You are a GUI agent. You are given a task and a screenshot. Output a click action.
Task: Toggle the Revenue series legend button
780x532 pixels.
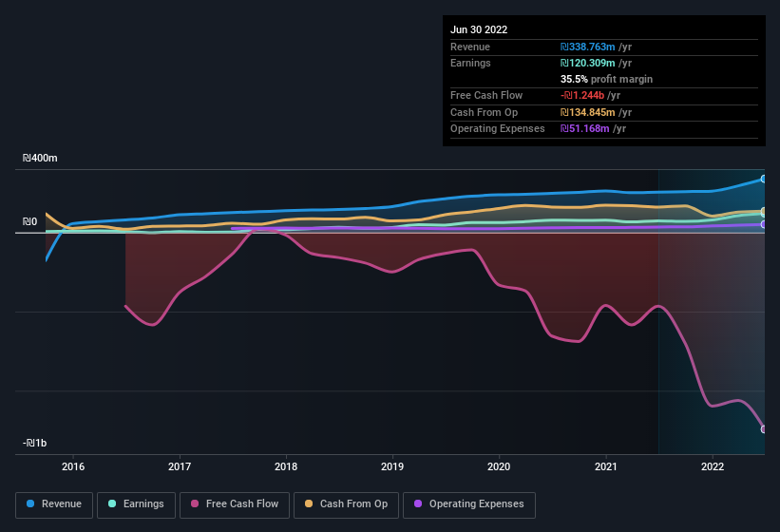54,504
